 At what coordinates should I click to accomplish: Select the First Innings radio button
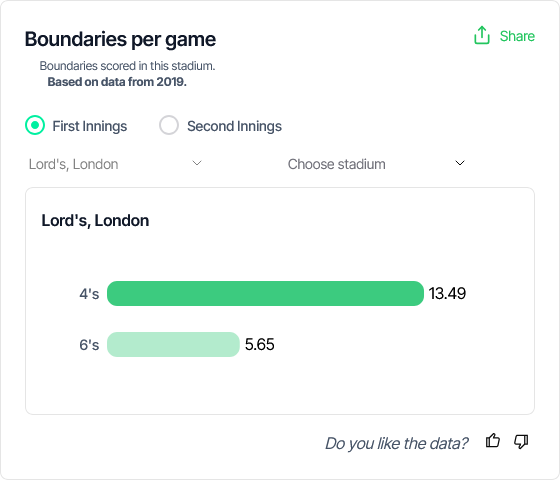click(35, 125)
